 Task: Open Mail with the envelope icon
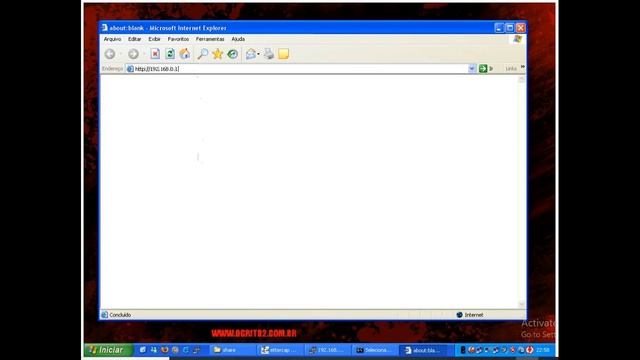(x=251, y=54)
